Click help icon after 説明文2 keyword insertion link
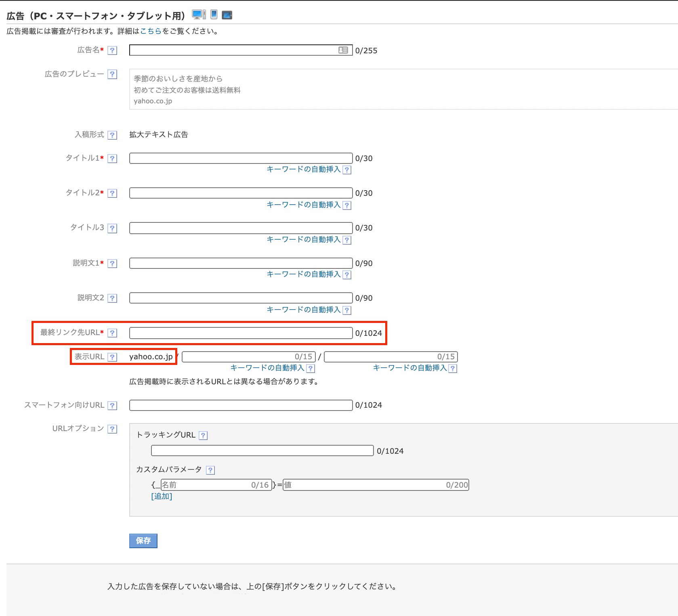 (x=347, y=310)
